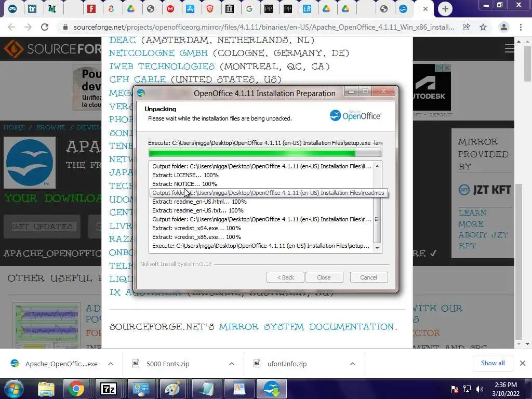
Task: Go forward in Chrome
Action: [x=28, y=27]
